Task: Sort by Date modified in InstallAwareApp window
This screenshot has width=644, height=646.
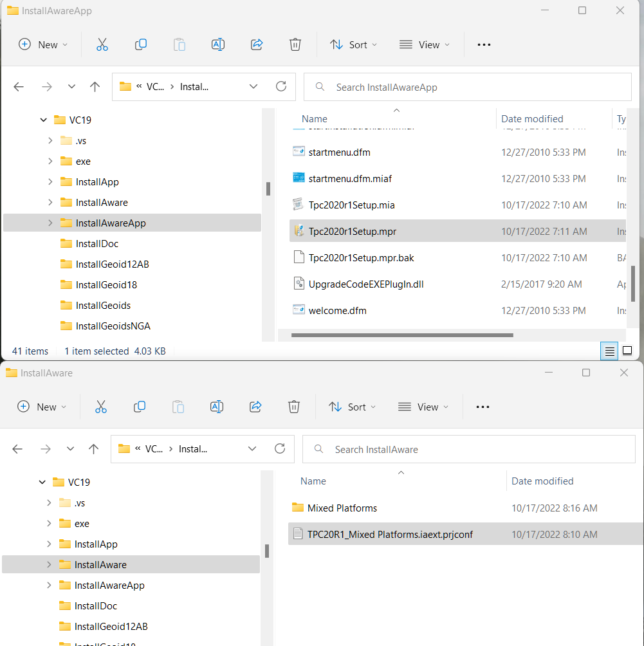Action: 532,118
